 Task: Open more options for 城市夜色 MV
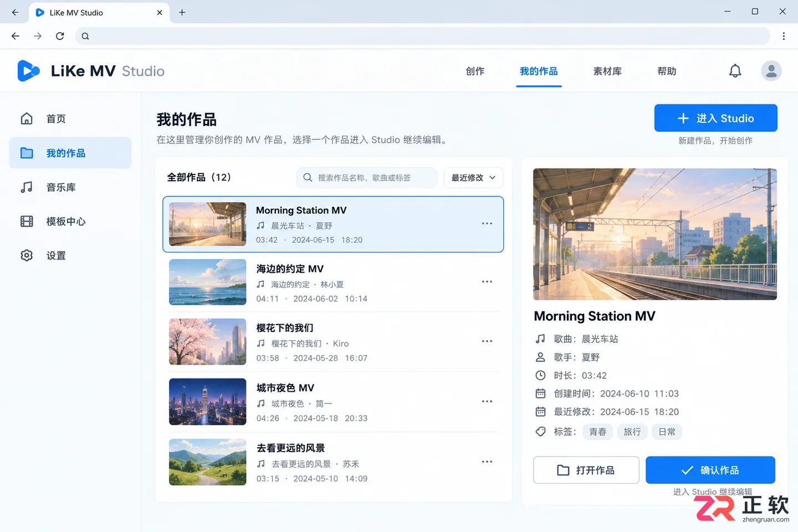(487, 401)
